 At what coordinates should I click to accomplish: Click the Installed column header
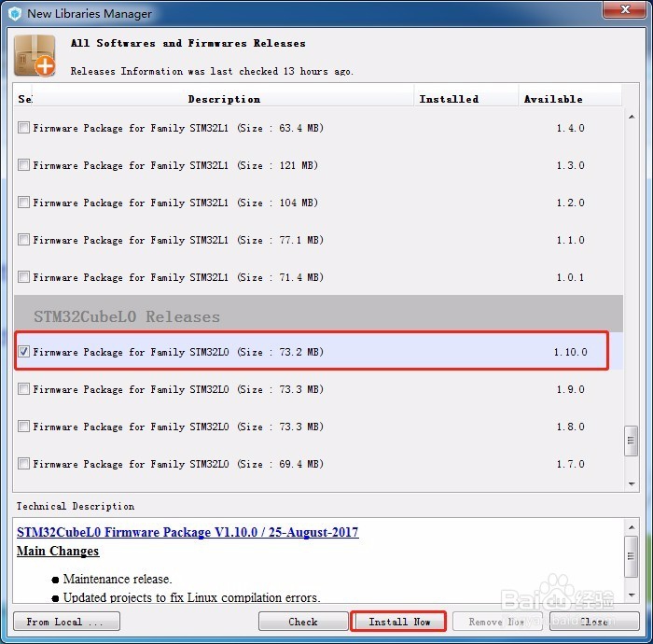(466, 99)
